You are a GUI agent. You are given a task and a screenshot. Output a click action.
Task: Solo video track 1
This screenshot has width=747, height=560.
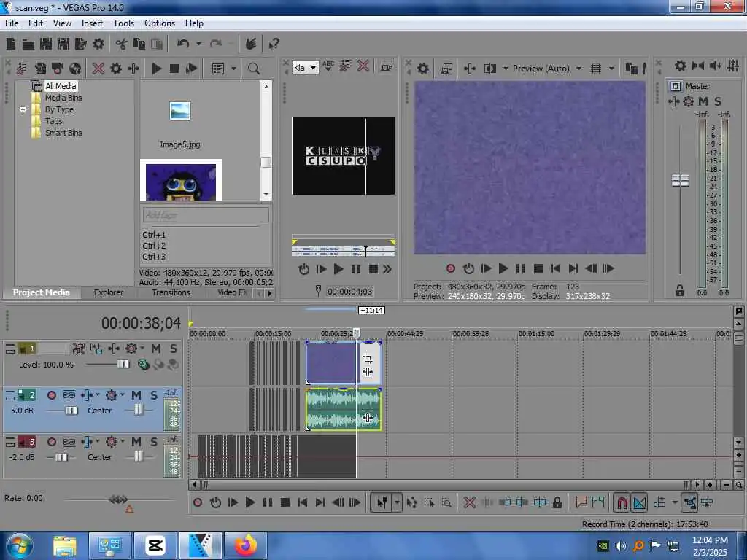pyautogui.click(x=174, y=349)
